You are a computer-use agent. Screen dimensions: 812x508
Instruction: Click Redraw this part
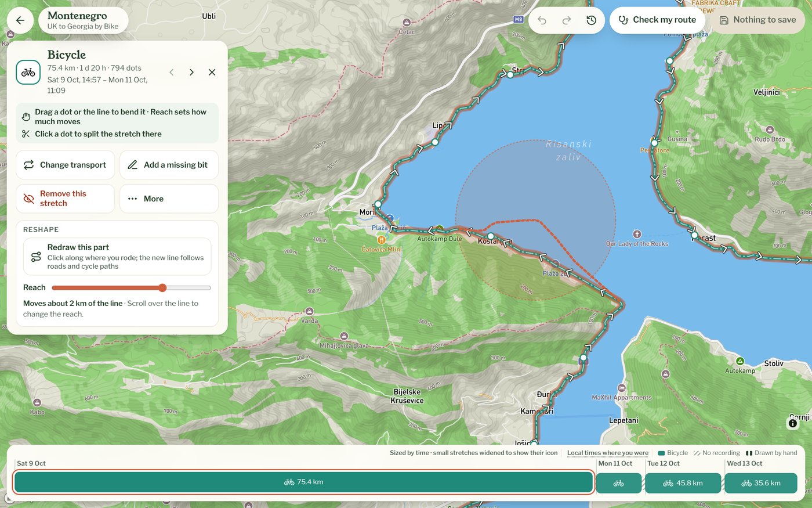pyautogui.click(x=117, y=257)
